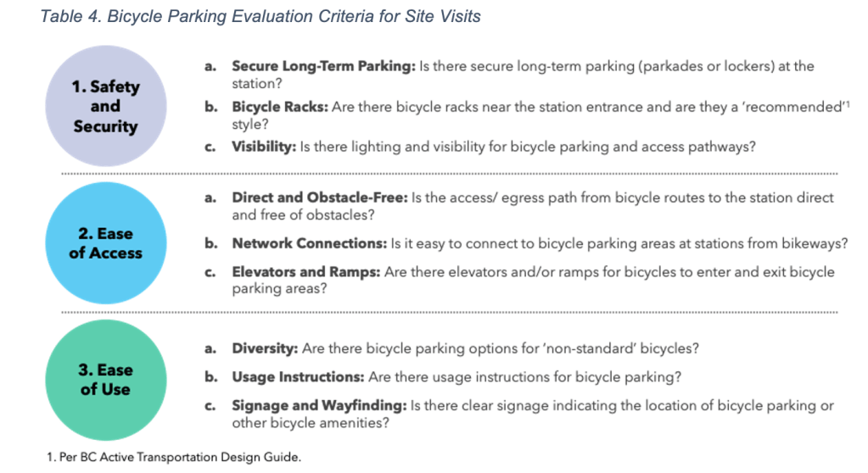Select the Elevators and Ramps heading
Screen dimensions: 868x473
point(305,272)
